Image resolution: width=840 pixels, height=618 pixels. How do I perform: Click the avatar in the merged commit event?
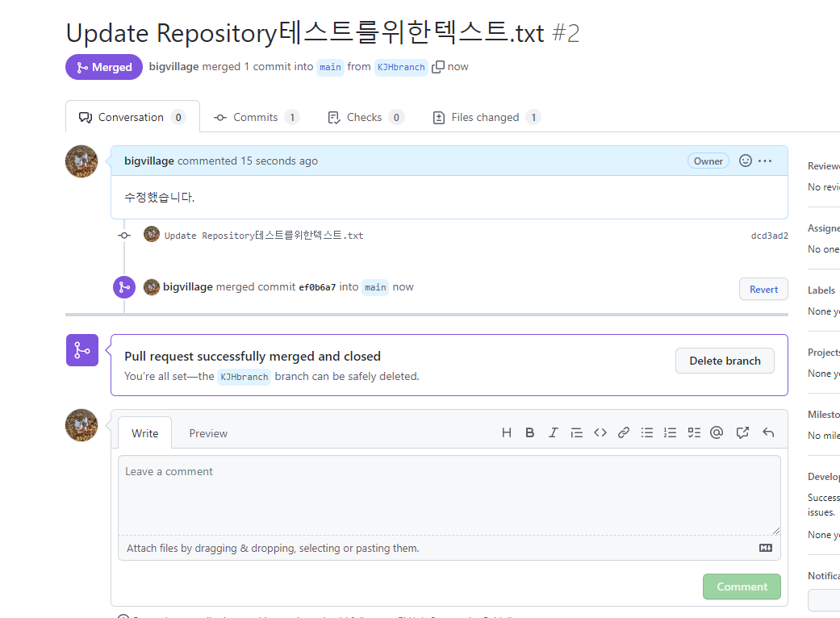[152, 287]
